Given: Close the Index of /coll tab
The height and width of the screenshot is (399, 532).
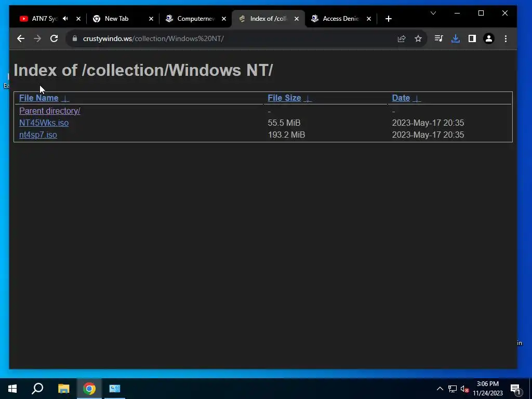Looking at the screenshot, I should (297, 19).
